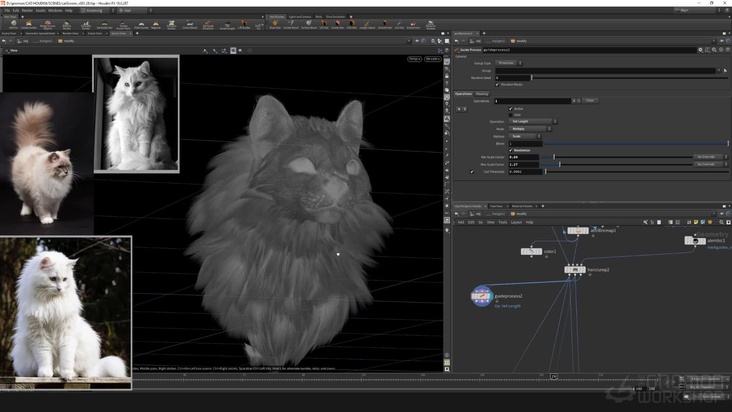This screenshot has height=412, width=732.
Task: Toggle the Active checkbox
Action: [511, 108]
